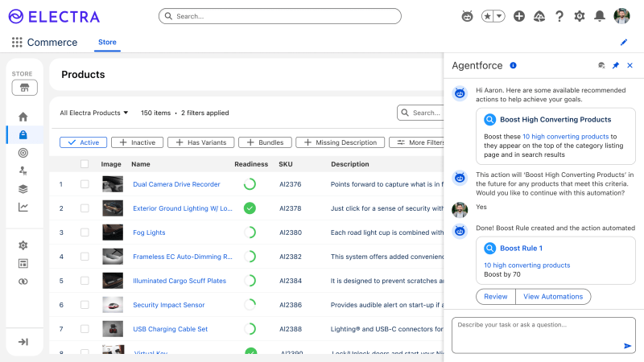
Task: Pin the Agentforce panel
Action: click(x=616, y=65)
